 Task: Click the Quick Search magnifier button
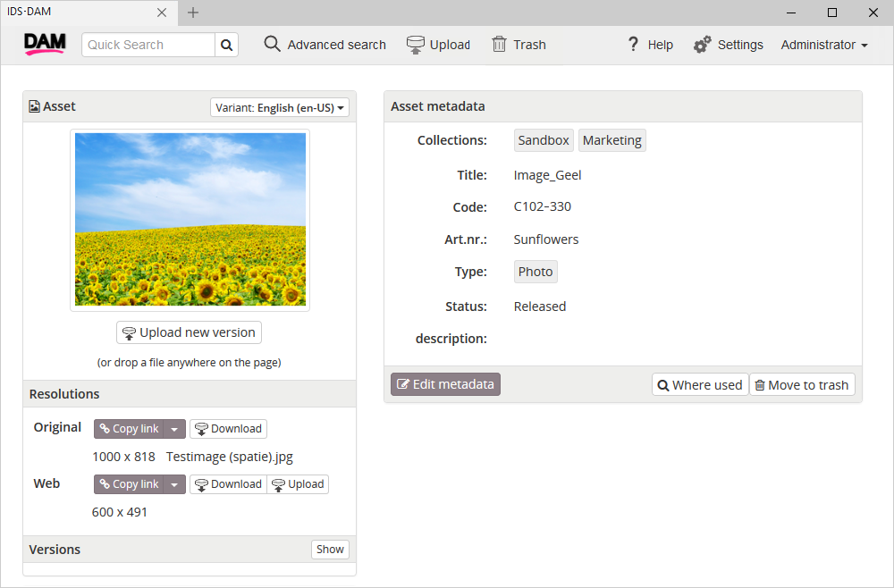[226, 45]
